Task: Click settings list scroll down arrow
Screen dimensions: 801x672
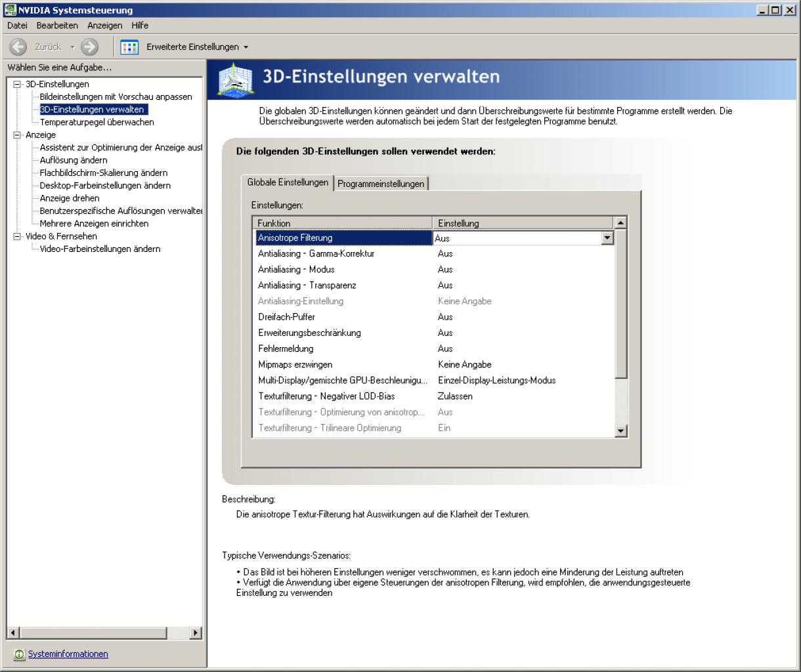Action: (x=621, y=430)
